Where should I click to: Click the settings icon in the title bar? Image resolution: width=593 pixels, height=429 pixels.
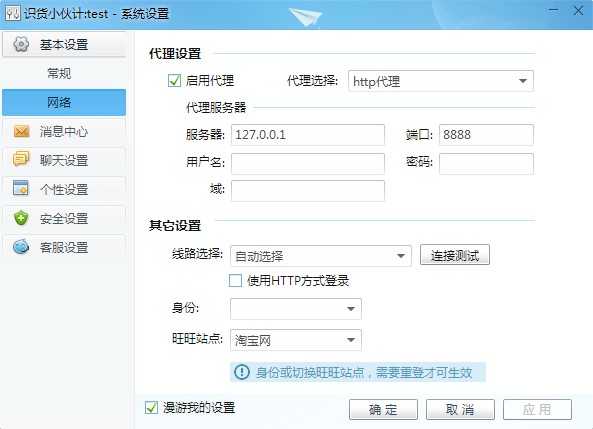click(x=12, y=14)
